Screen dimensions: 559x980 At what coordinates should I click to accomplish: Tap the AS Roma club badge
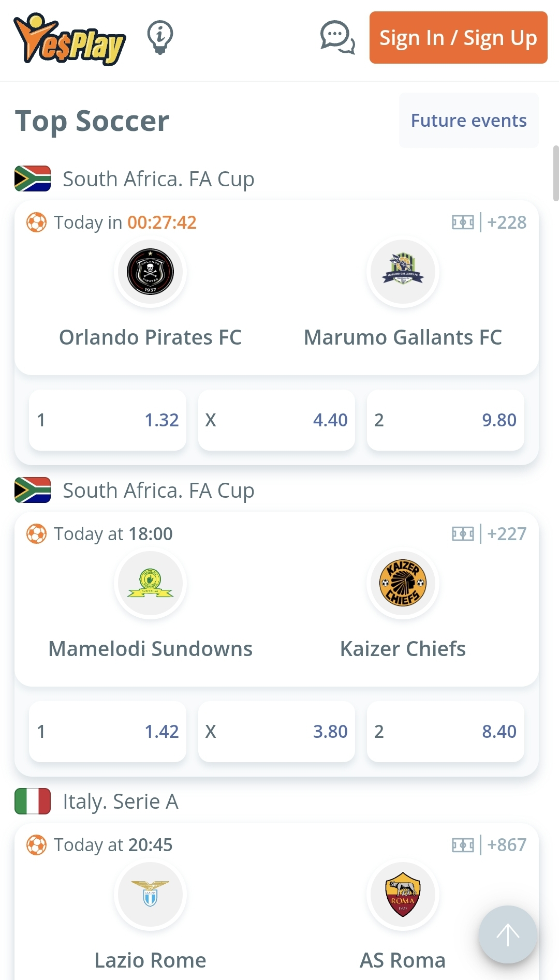tap(403, 895)
